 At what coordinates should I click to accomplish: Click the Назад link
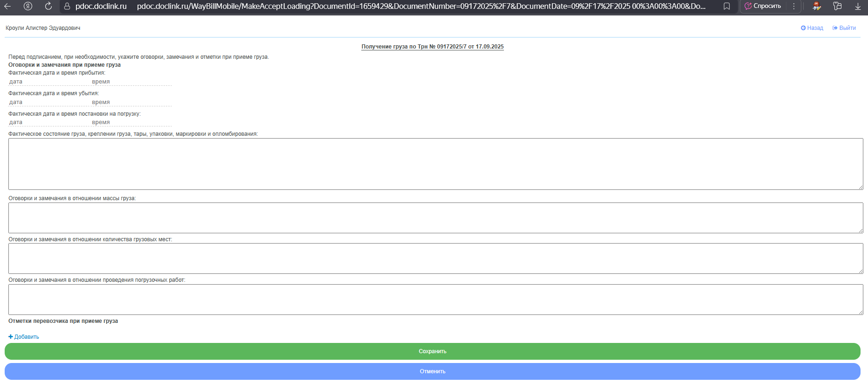tap(812, 28)
